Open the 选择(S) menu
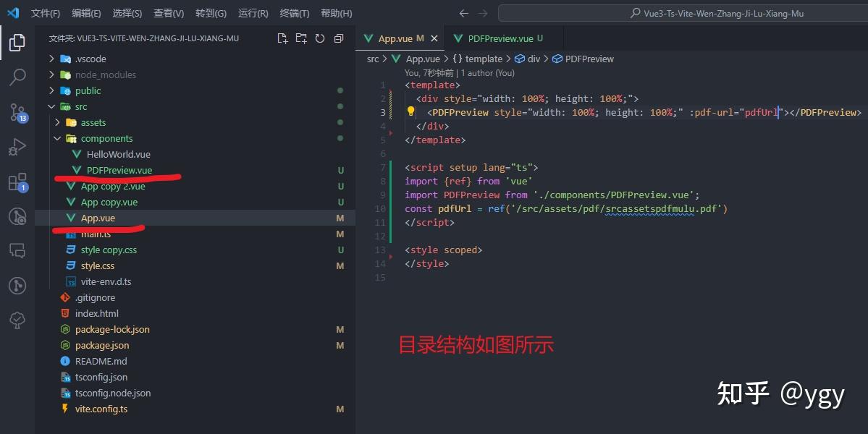The height and width of the screenshot is (434, 868). point(127,13)
